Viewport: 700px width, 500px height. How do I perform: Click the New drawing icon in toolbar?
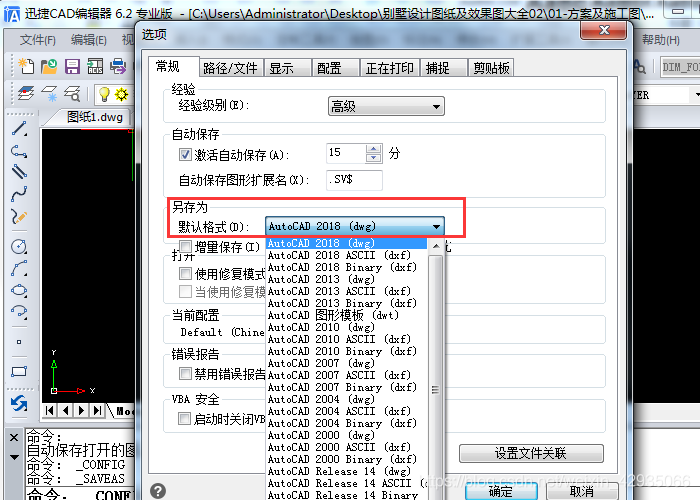coord(26,67)
